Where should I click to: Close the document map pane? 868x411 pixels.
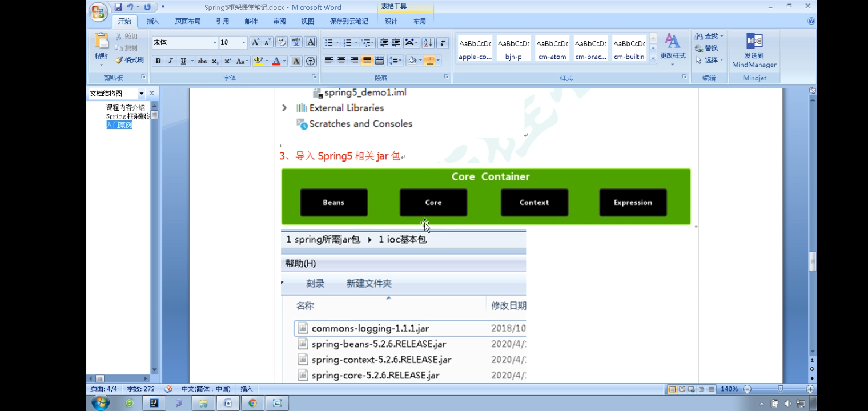152,93
